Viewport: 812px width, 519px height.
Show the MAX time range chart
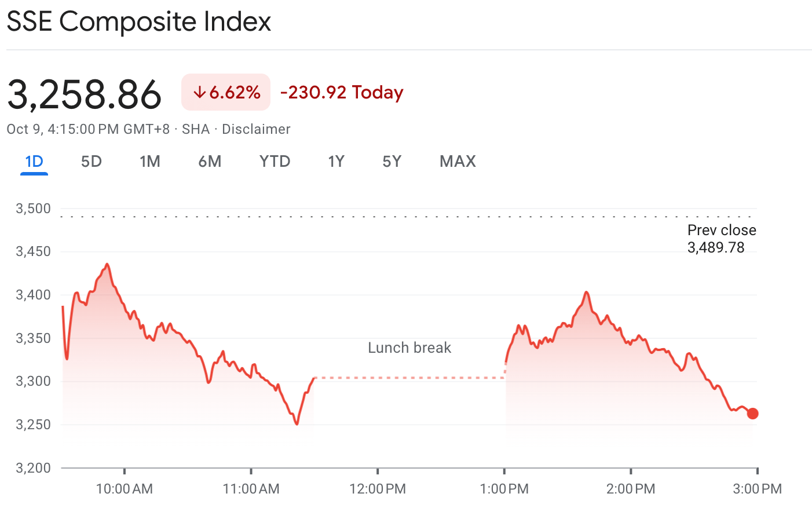pos(458,162)
